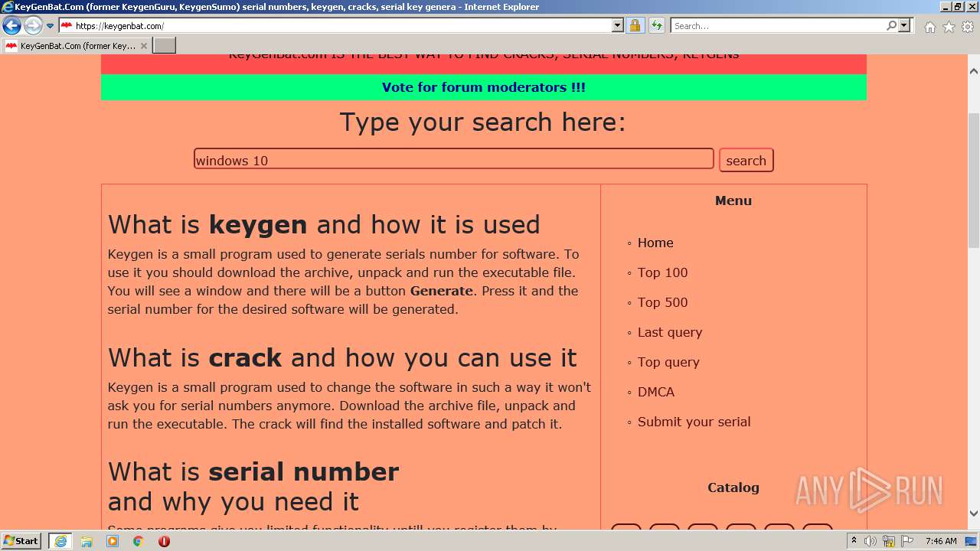The height and width of the screenshot is (551, 980).
Task: Click the Action Center flag icon
Action: [907, 541]
